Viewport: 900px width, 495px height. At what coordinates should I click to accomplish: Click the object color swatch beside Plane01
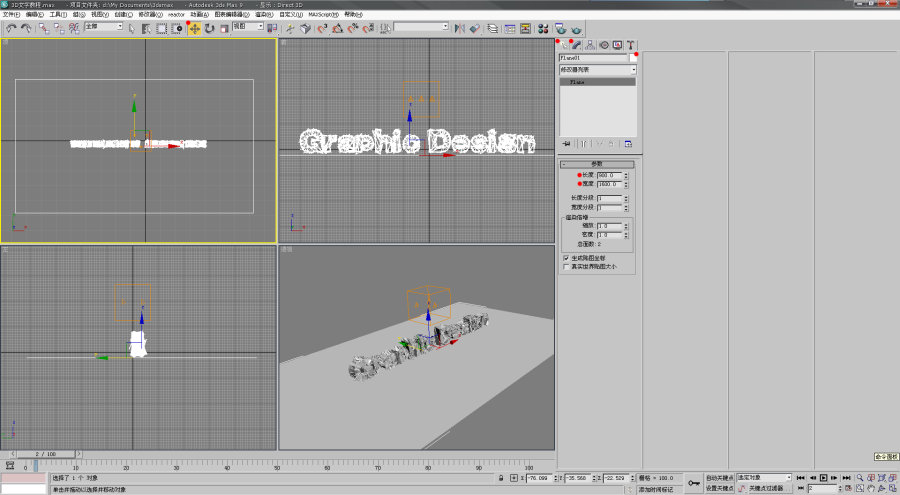pos(633,58)
